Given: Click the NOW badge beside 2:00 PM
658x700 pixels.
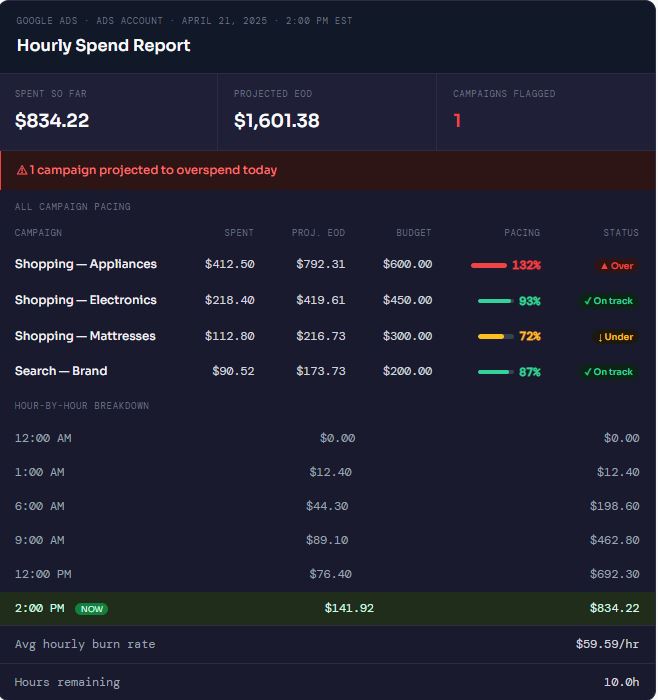Looking at the screenshot, I should pos(92,609).
